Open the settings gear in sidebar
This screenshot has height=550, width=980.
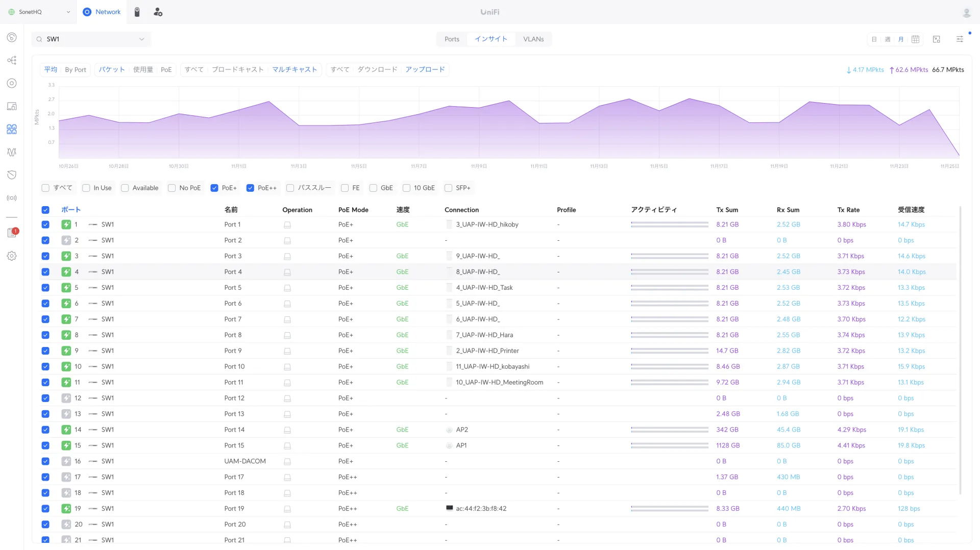click(x=12, y=256)
